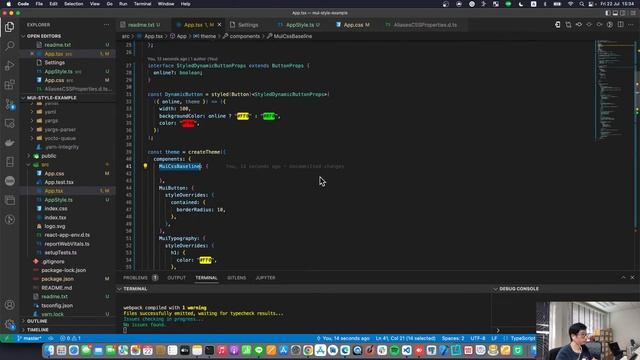This screenshot has width=640, height=360.
Task: Open the Source Control view
Action: (9, 104)
